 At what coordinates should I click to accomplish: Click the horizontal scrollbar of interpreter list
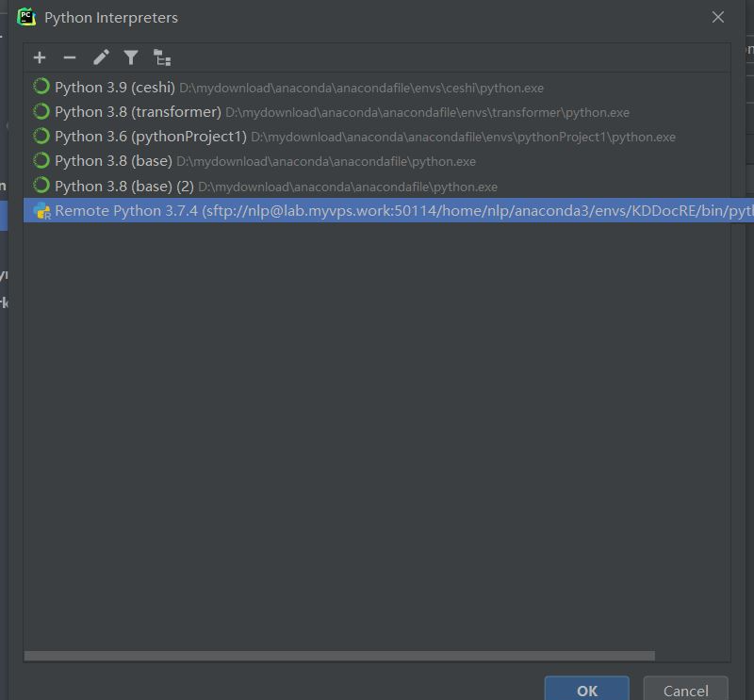[339, 656]
